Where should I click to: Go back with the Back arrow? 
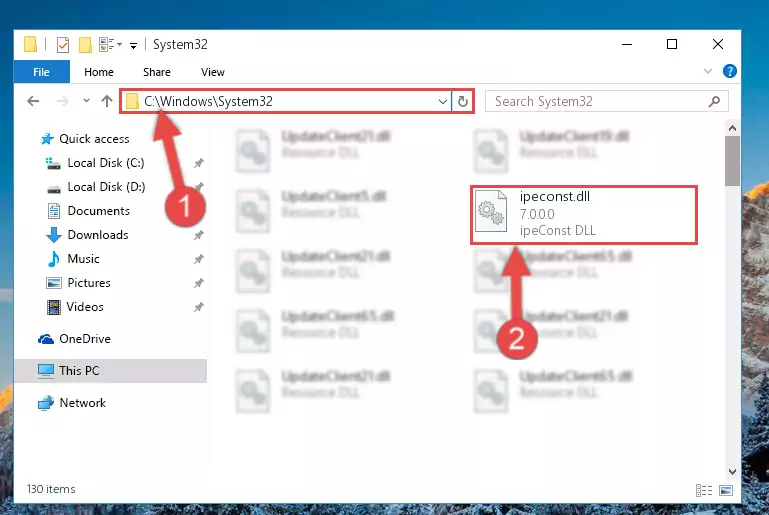pyautogui.click(x=33, y=101)
